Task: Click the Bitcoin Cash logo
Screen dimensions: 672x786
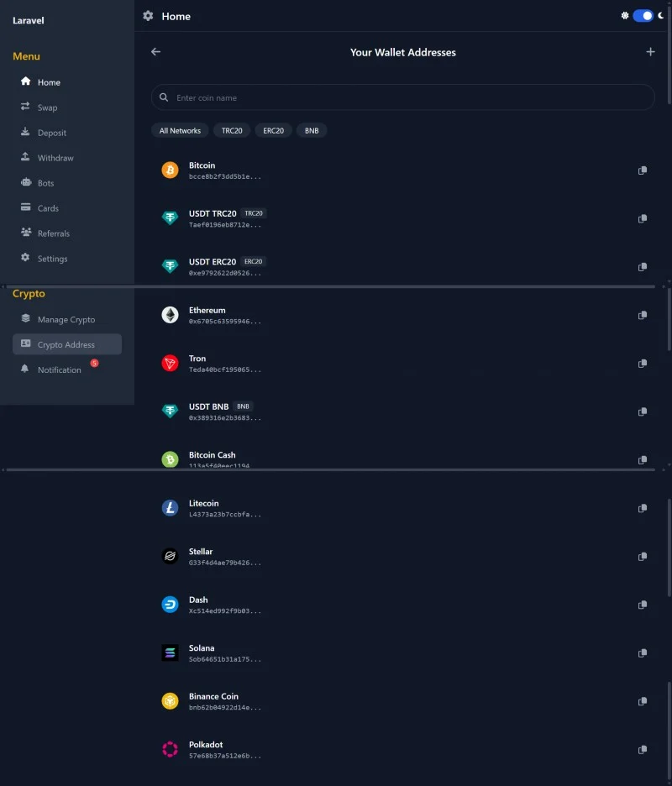Action: tap(170, 459)
